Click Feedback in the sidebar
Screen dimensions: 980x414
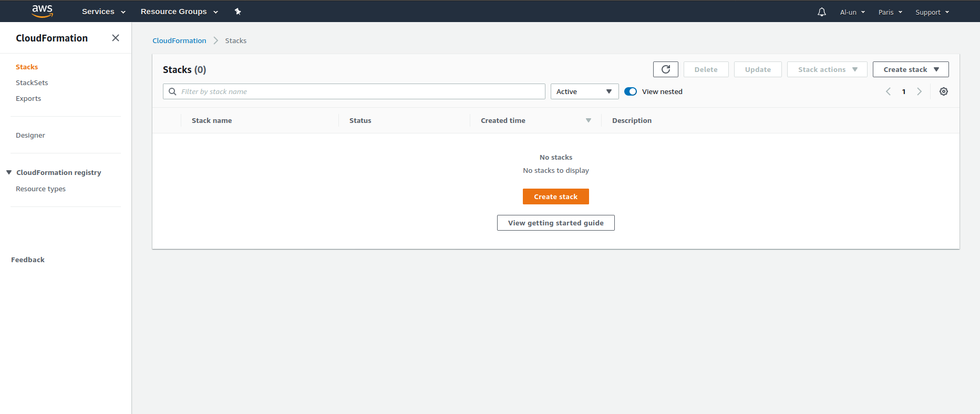pyautogui.click(x=28, y=260)
